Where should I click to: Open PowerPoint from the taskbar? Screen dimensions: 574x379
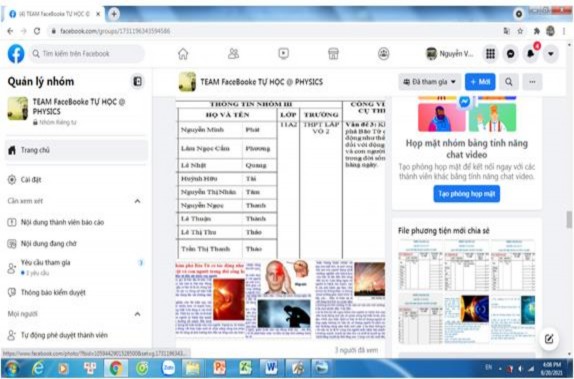(x=220, y=368)
